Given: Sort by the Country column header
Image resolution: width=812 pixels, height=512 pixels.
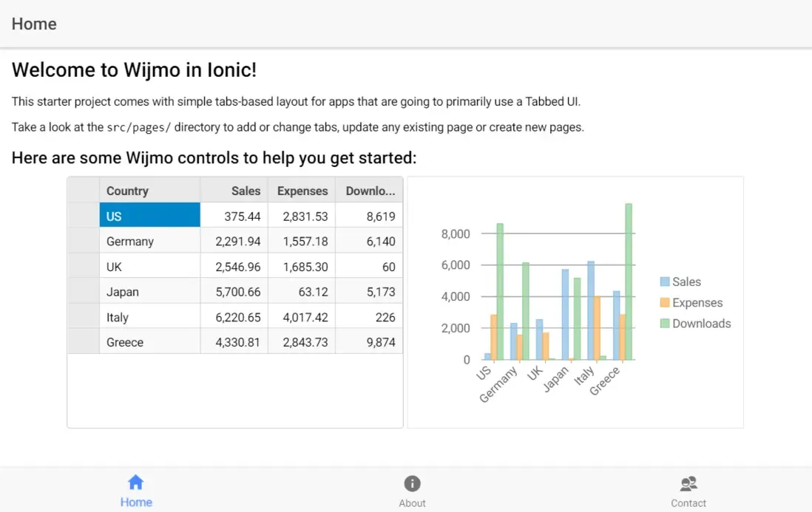Looking at the screenshot, I should point(149,191).
